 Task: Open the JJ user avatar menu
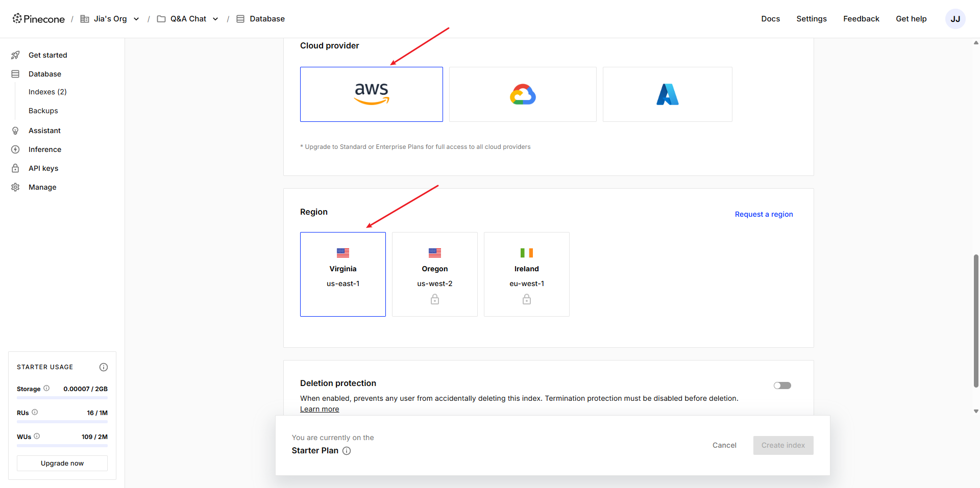click(955, 19)
